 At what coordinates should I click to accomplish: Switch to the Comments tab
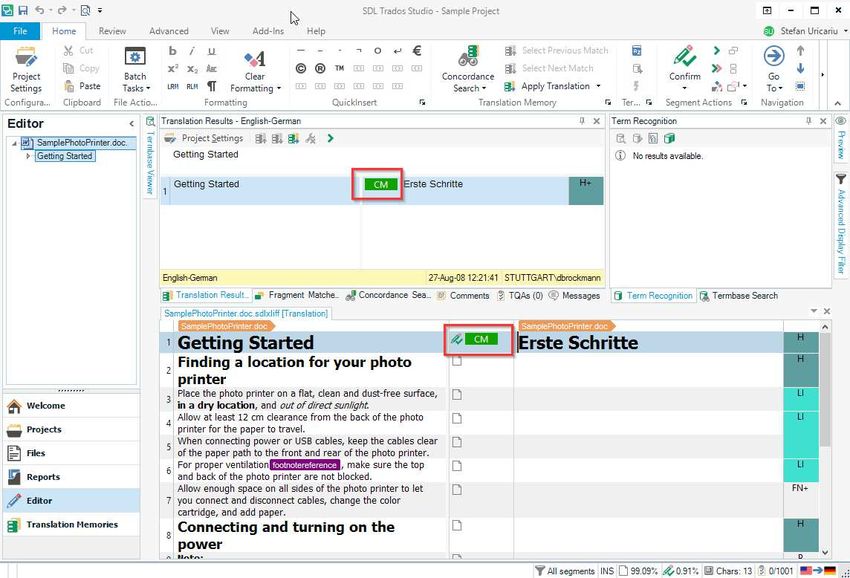[463, 296]
